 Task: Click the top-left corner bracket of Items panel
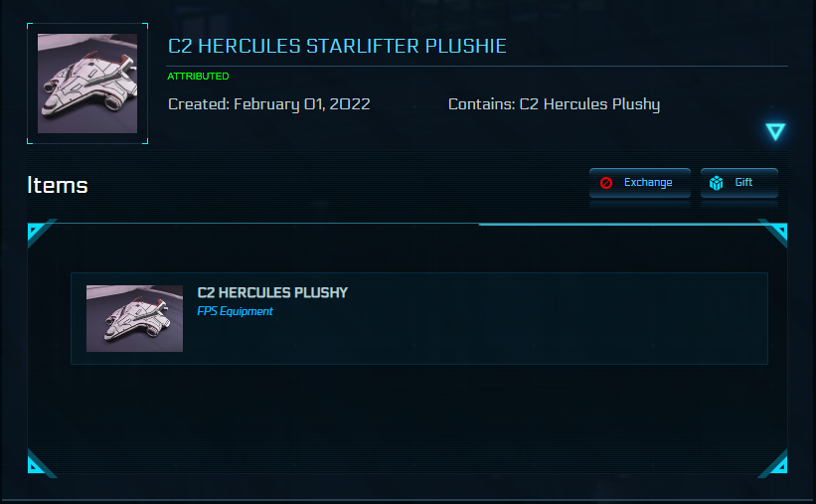tap(36, 233)
